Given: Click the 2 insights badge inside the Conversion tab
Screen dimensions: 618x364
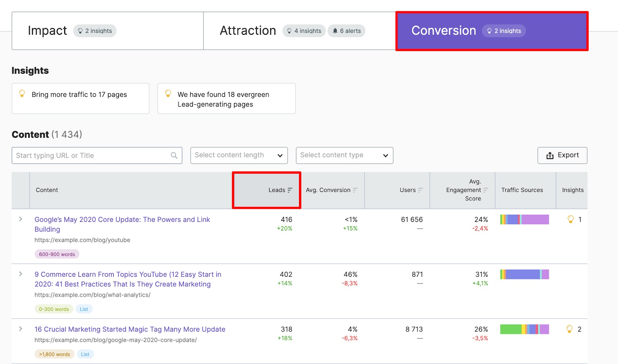Looking at the screenshot, I should coord(504,31).
